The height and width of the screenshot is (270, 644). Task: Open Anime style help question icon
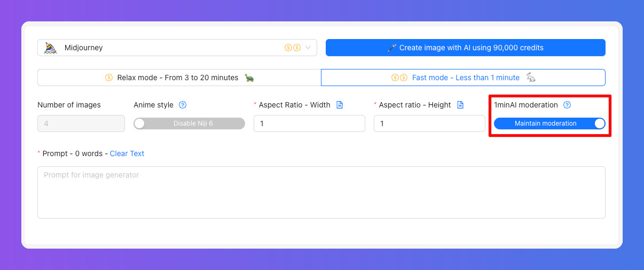click(183, 105)
